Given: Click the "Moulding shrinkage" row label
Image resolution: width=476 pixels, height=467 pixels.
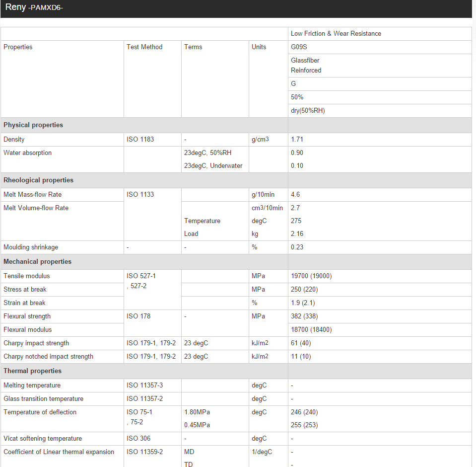Looking at the screenshot, I should [x=31, y=247].
